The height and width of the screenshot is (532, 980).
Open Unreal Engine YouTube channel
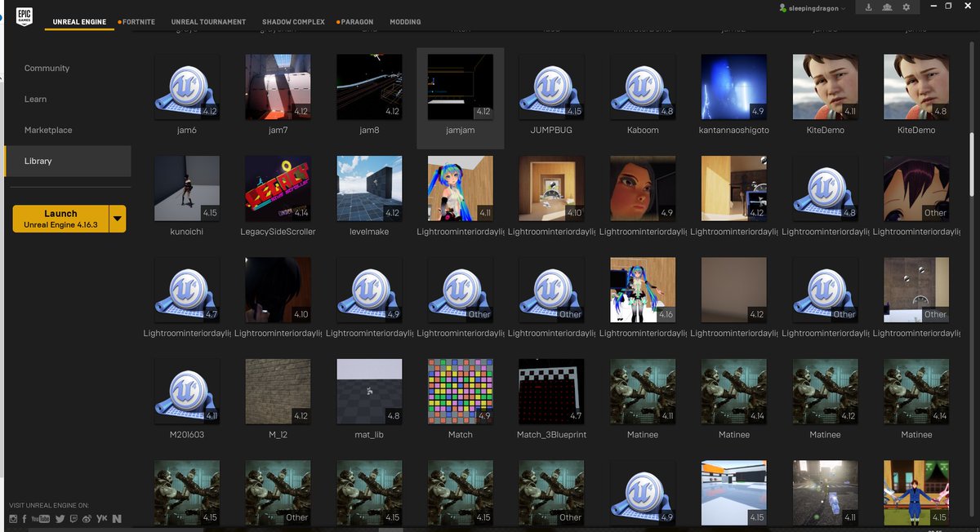[40, 519]
